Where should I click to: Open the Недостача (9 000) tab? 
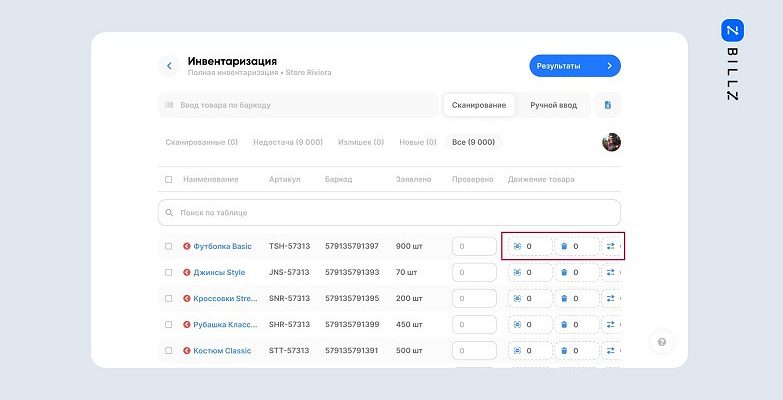pyautogui.click(x=288, y=142)
